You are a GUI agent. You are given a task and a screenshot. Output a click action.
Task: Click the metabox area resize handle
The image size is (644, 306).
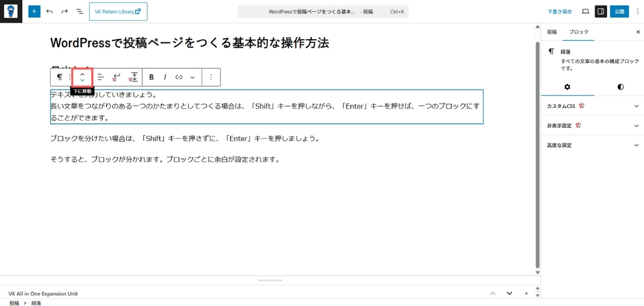click(x=270, y=280)
